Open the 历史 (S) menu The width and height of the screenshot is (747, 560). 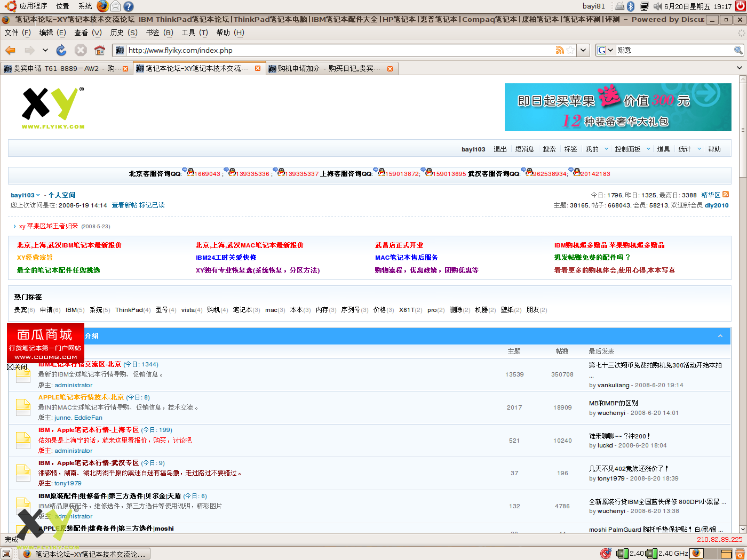coord(124,33)
